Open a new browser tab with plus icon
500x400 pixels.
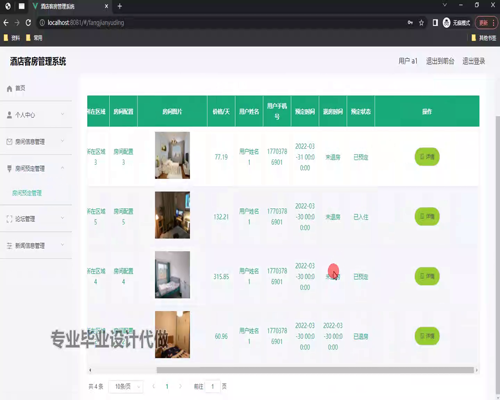[120, 6]
